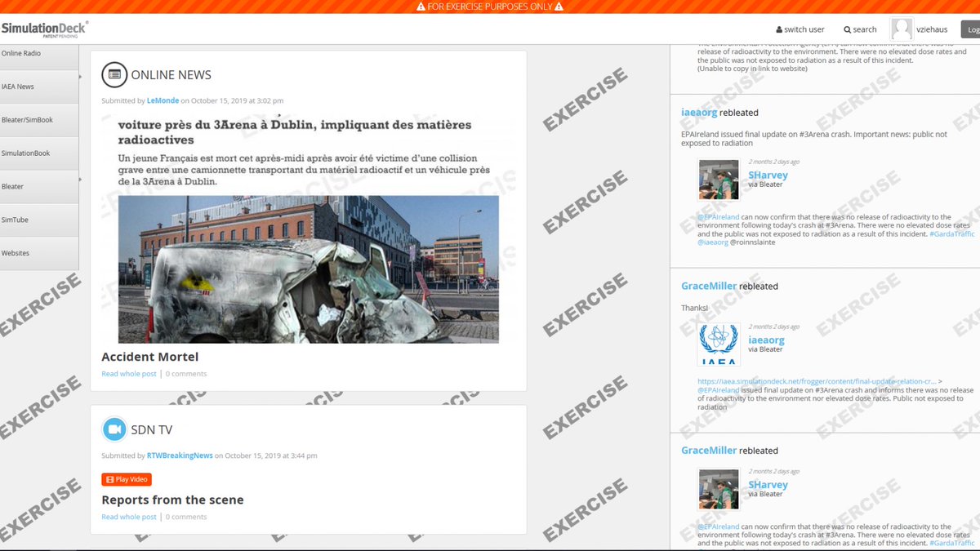Open the search option in header
This screenshot has height=551, width=980.
coord(860,29)
